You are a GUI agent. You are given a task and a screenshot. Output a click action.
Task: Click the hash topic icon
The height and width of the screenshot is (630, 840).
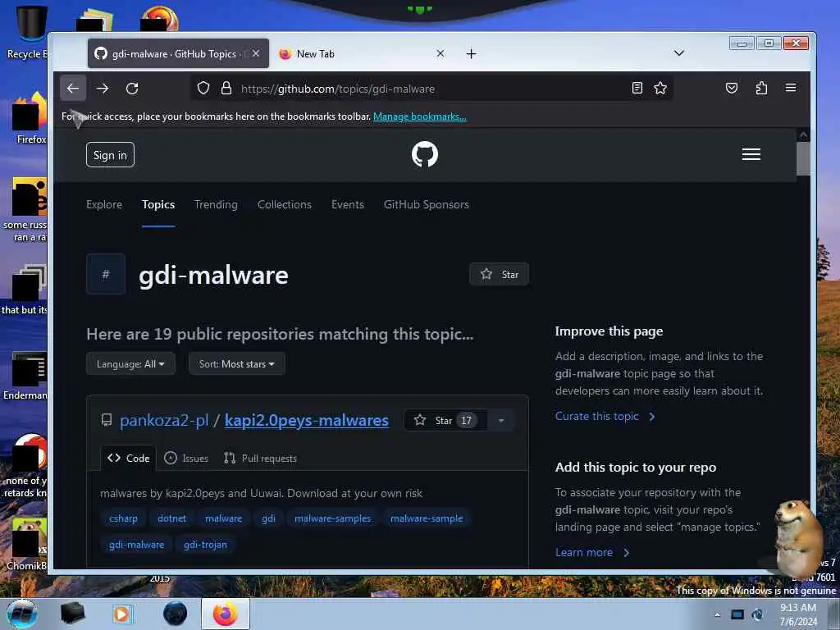pos(106,274)
